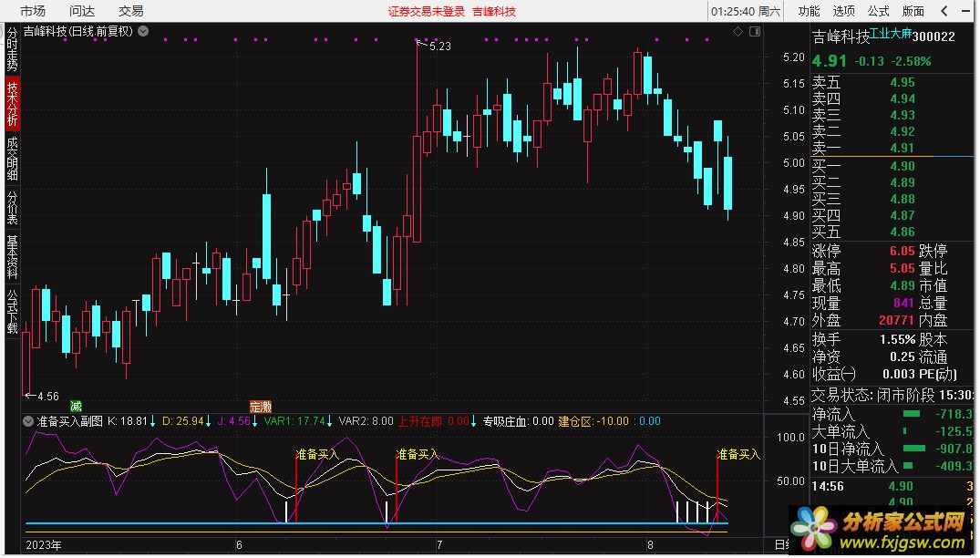Click the 上升在即 indicator label
This screenshot has width=980, height=558.
pyautogui.click(x=420, y=422)
